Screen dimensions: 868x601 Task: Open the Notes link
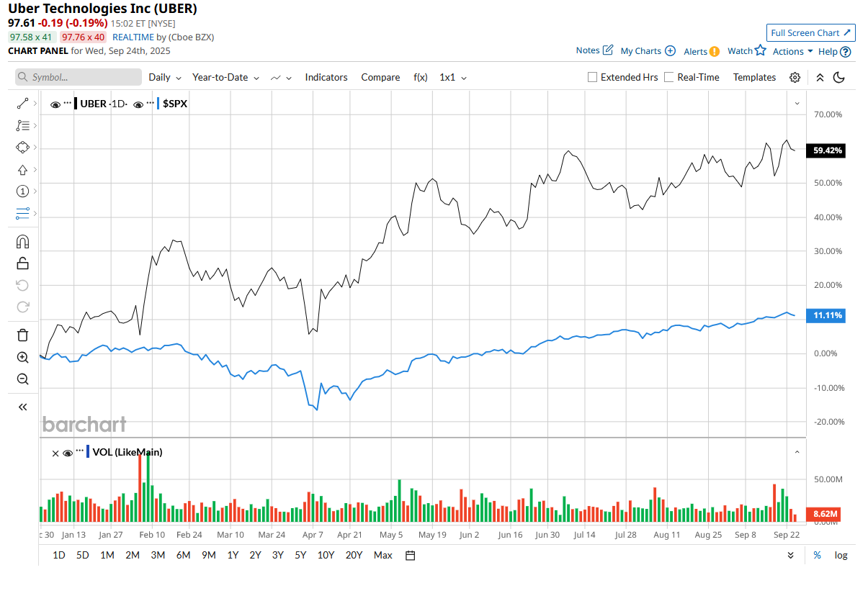(594, 50)
